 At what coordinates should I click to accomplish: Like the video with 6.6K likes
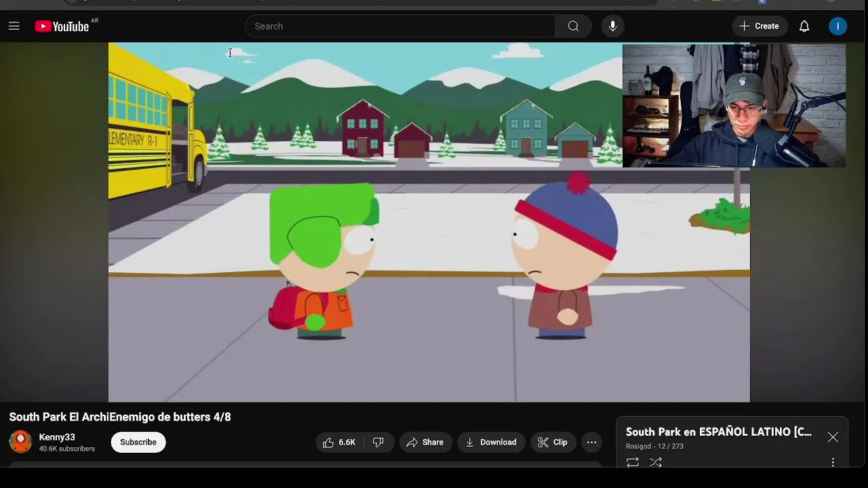point(340,442)
